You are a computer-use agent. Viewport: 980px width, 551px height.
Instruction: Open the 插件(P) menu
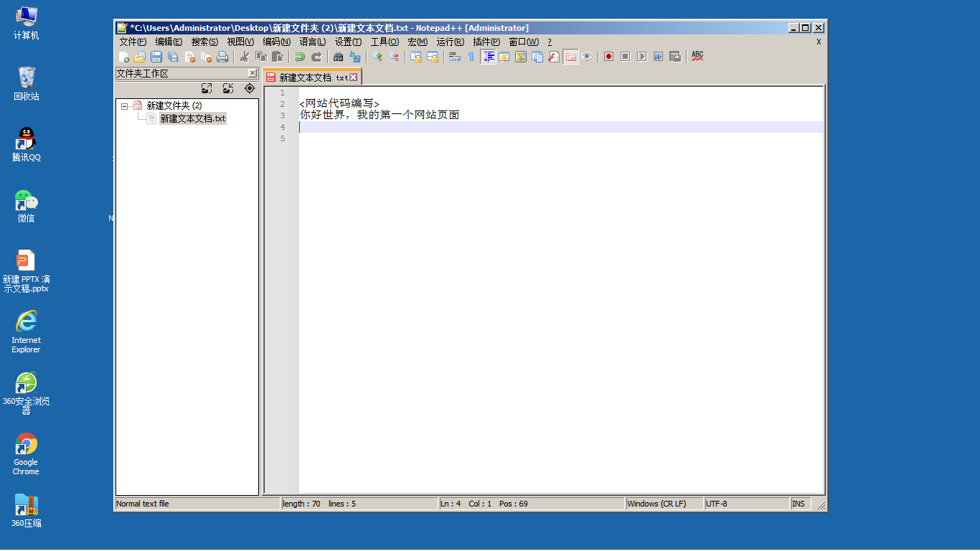(x=486, y=42)
